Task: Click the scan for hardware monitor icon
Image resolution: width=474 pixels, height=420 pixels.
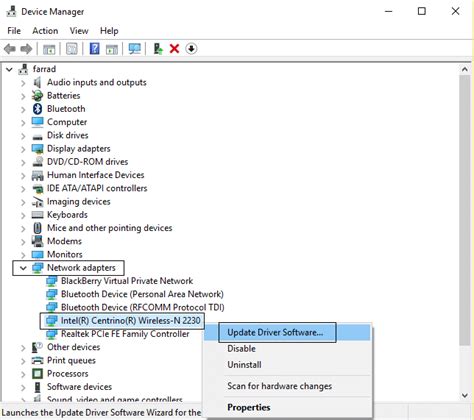Action: [135, 49]
